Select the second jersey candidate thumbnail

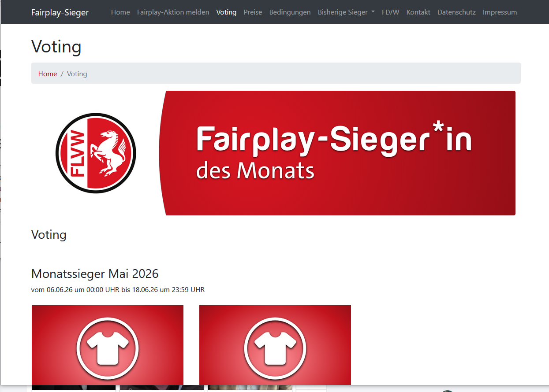275,345
